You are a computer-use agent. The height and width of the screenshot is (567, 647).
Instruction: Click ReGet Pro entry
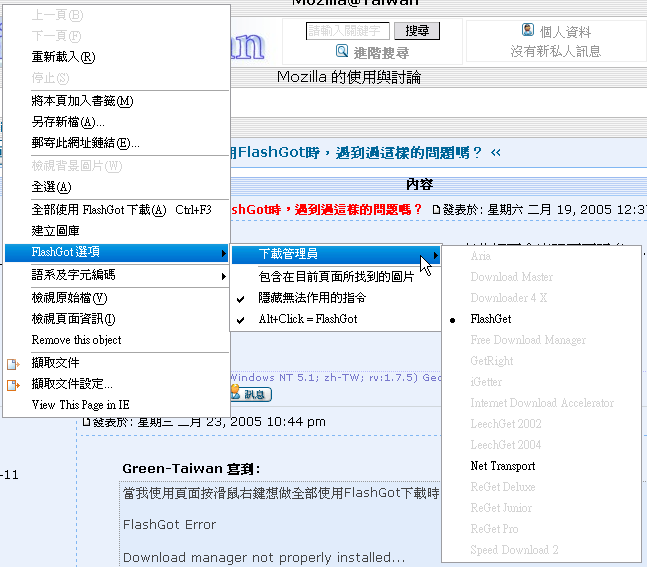(541, 529)
